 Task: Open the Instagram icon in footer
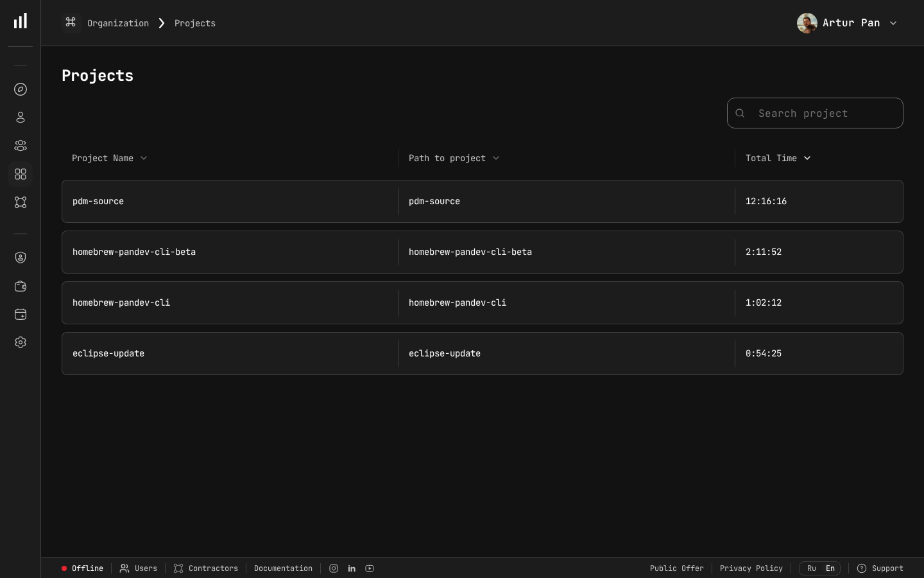point(334,568)
